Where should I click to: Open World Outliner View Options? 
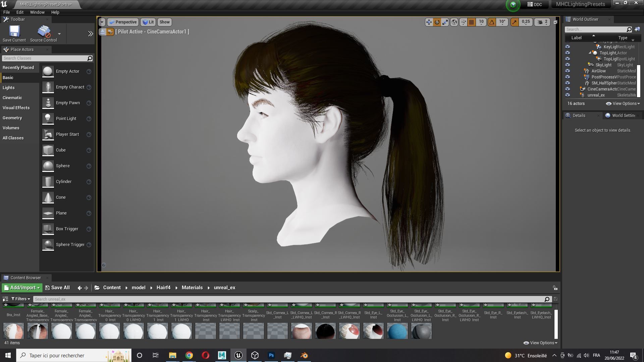623,104
